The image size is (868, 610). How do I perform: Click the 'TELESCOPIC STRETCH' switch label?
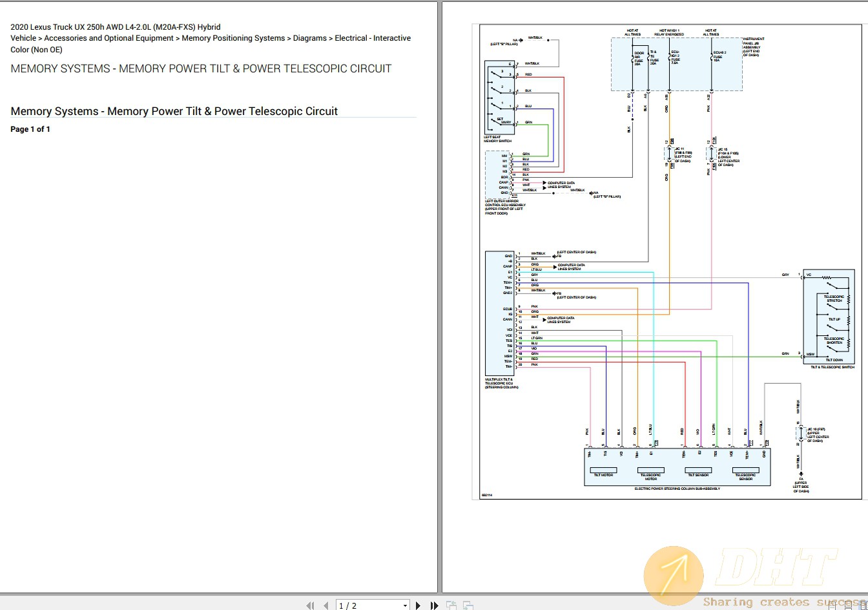[834, 299]
